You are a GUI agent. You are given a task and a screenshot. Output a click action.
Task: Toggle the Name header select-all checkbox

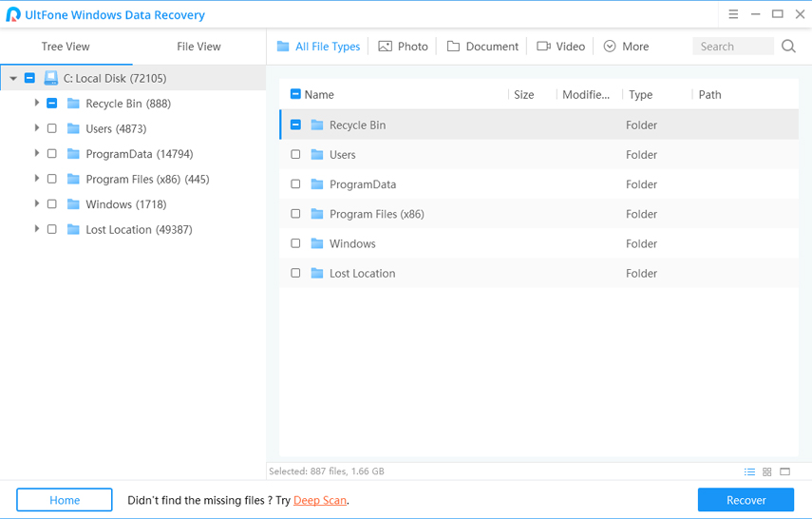(295, 94)
